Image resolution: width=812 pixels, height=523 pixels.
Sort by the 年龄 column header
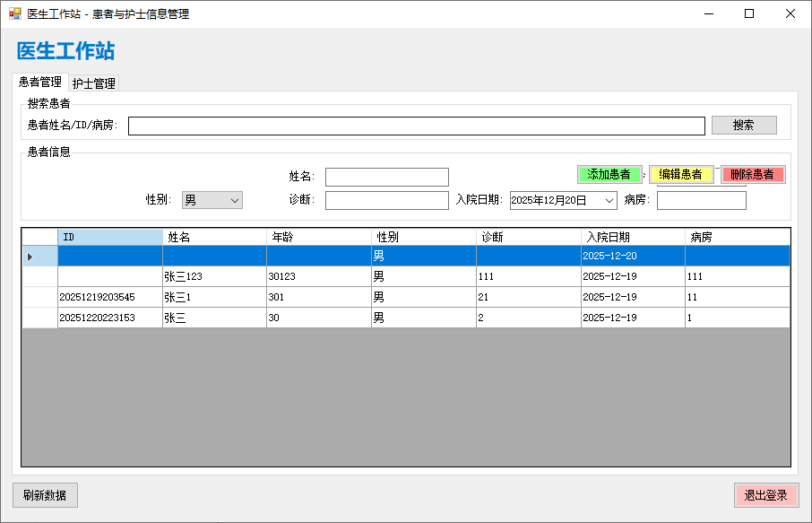click(x=319, y=237)
